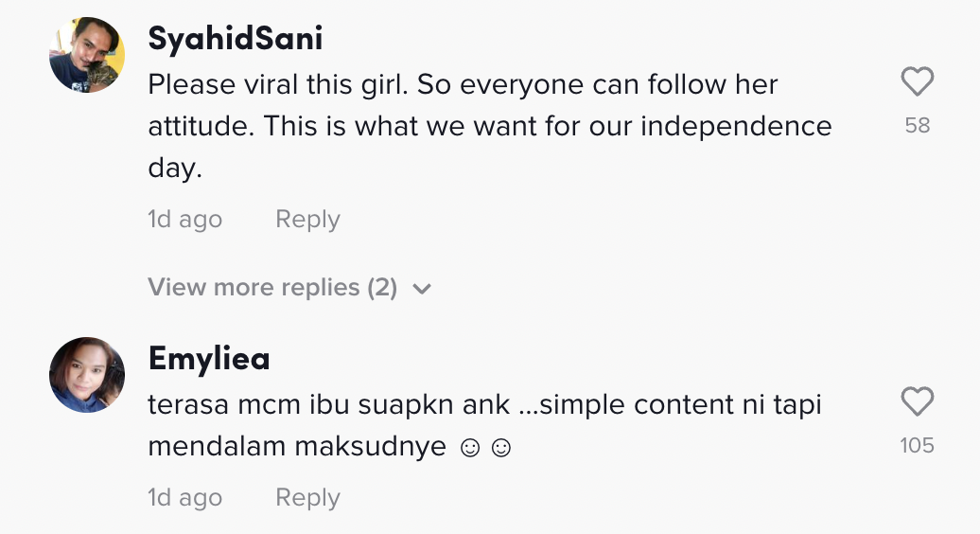Click the 'mendalam maksudnye' text
This screenshot has width=980, height=534.
coord(297,447)
